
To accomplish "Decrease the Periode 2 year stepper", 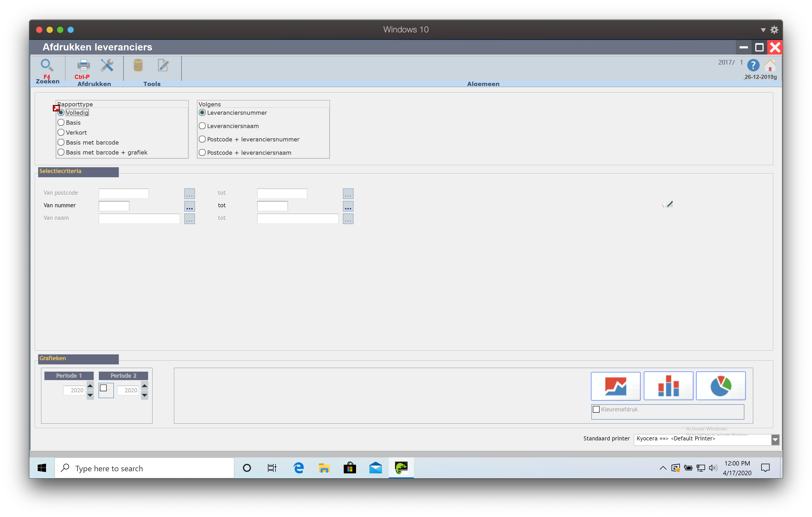I will click(144, 395).
